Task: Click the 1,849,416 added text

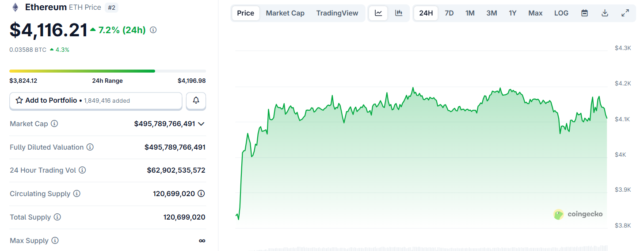Action: [x=107, y=101]
